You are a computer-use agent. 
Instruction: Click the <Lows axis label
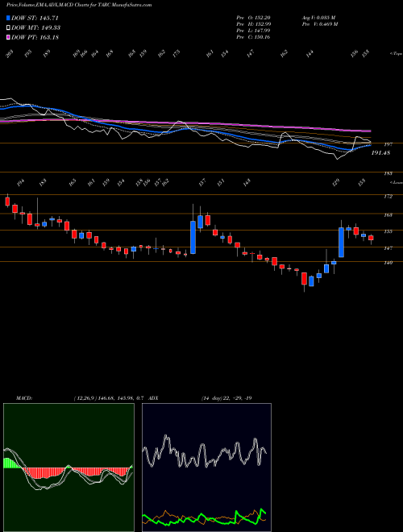(x=397, y=183)
